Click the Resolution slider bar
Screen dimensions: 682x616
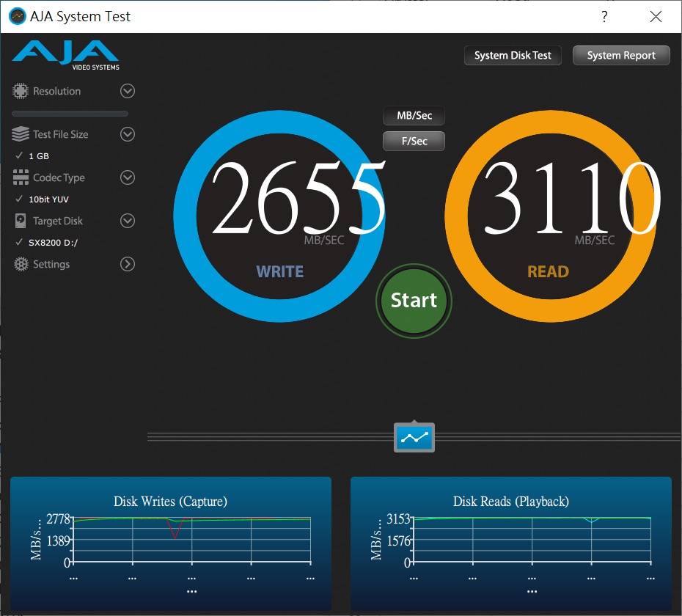70,114
